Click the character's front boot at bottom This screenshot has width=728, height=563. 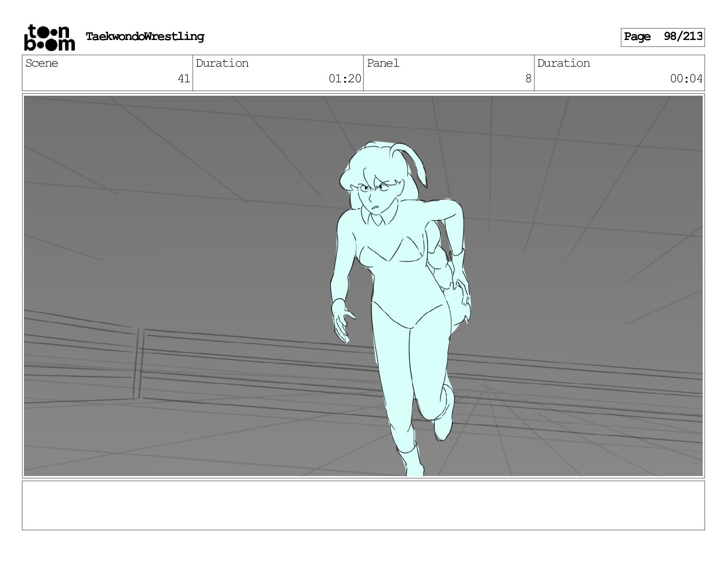411,460
